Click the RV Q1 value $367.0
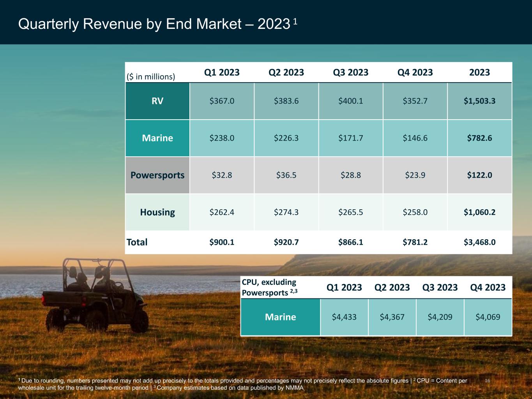 click(x=222, y=101)
